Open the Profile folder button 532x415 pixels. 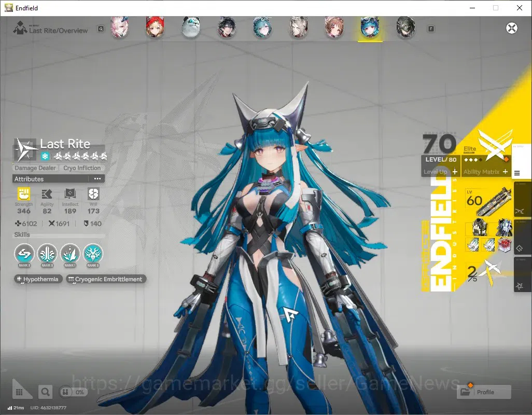click(484, 392)
